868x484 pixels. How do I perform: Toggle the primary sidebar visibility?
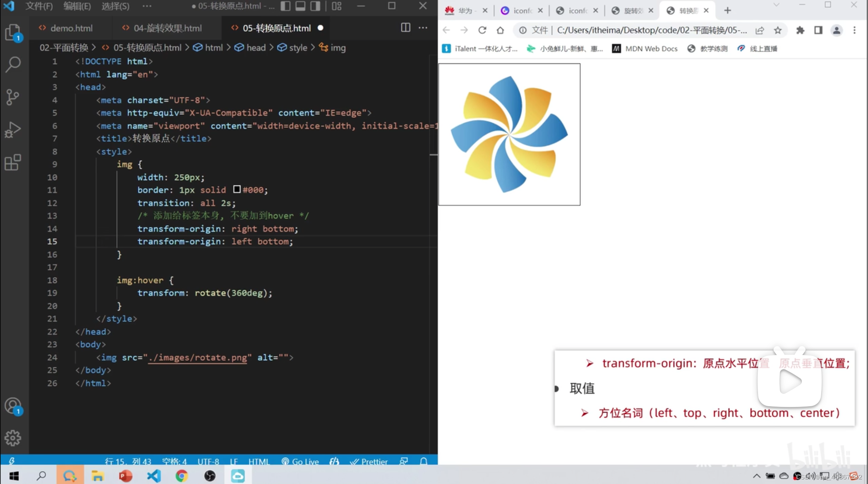coord(286,6)
